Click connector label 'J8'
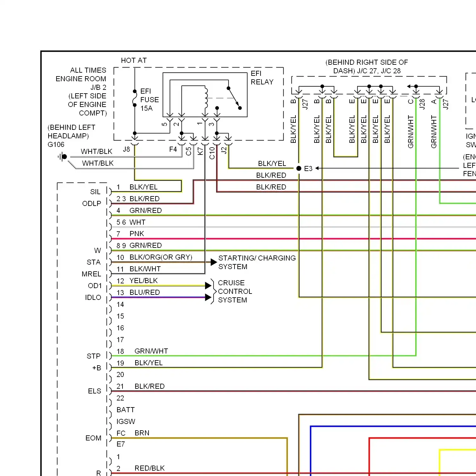476x476 pixels. click(126, 149)
